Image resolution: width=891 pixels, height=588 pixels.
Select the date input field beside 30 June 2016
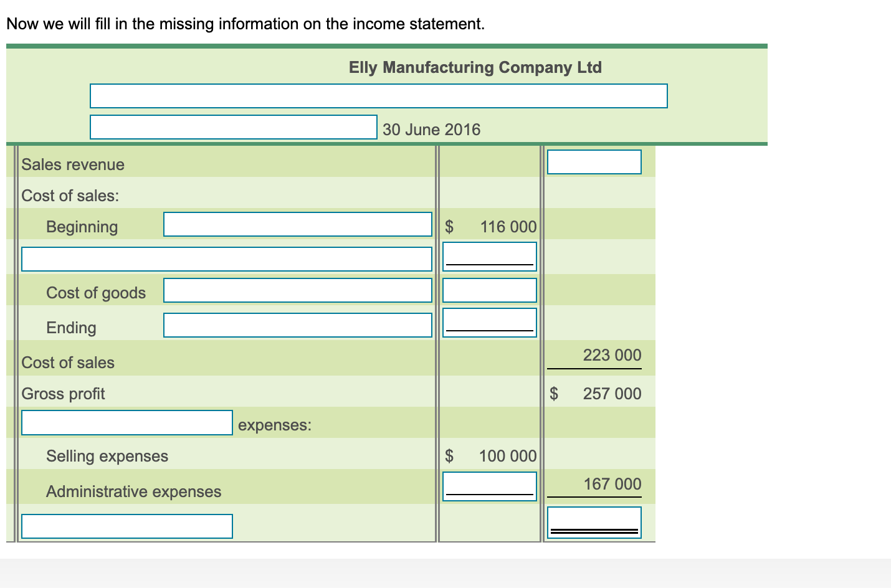point(234,126)
